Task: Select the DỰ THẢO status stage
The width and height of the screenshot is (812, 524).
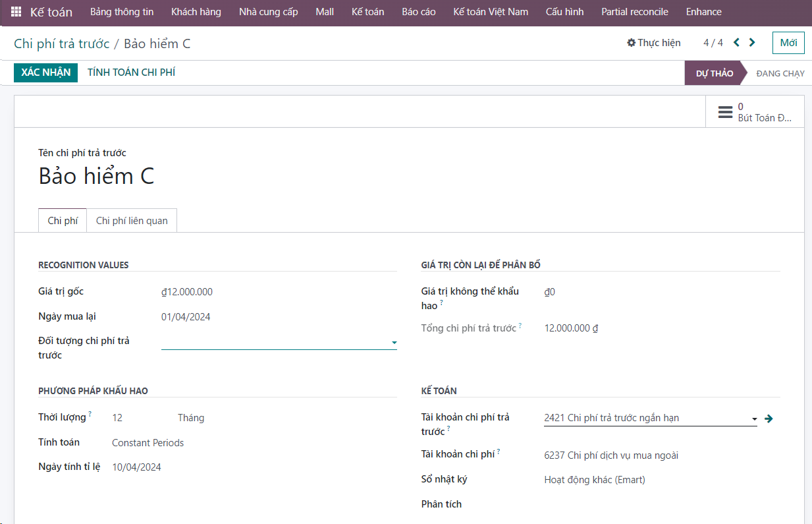Action: click(714, 73)
